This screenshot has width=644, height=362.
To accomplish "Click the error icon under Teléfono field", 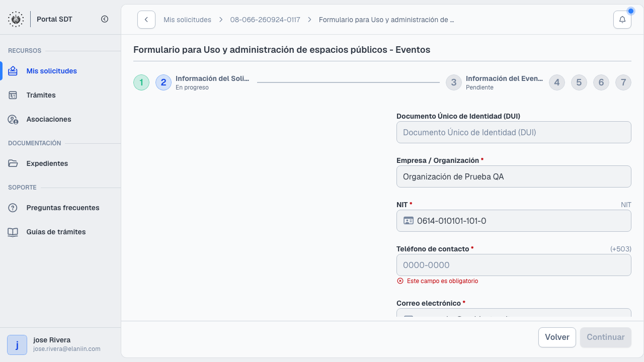I will [400, 281].
